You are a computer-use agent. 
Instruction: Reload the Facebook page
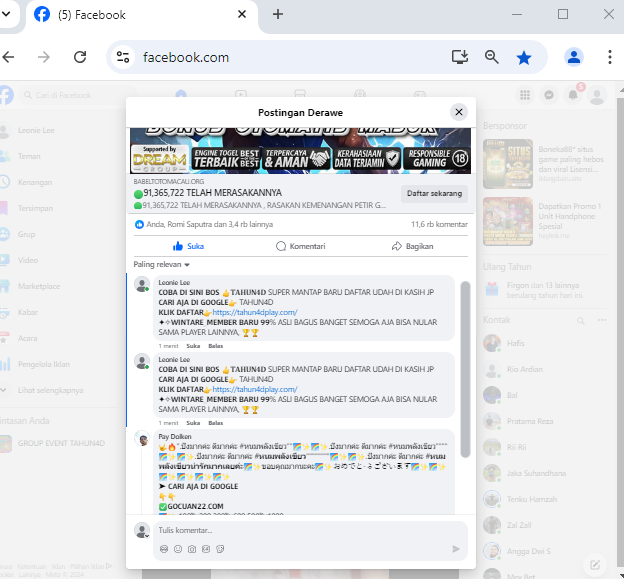coord(80,57)
